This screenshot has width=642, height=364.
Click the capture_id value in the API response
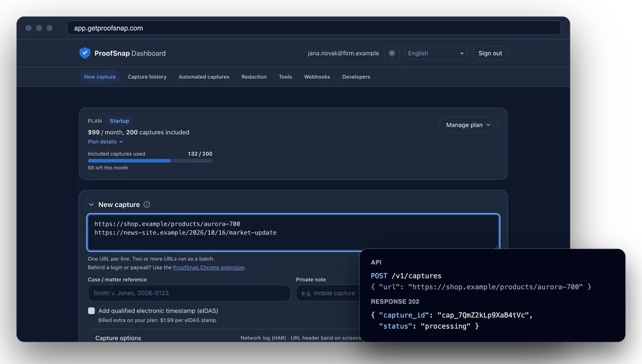point(483,315)
